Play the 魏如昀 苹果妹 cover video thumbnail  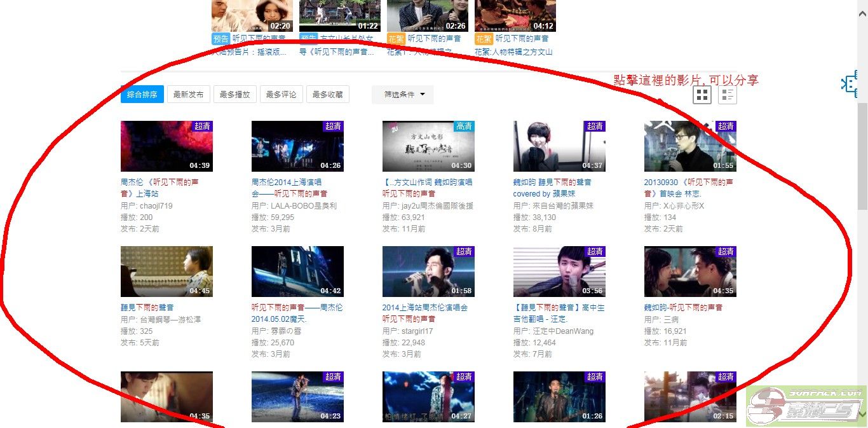559,146
